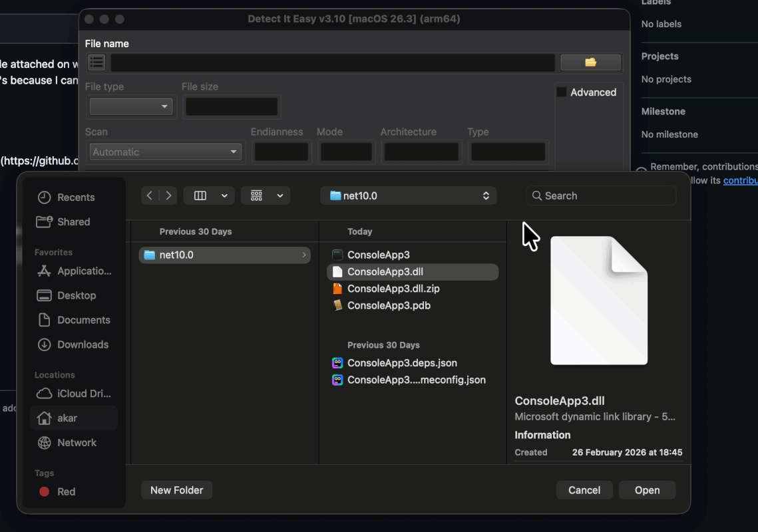Open Downloads in the sidebar
The height and width of the screenshot is (532, 758).
(74, 344)
